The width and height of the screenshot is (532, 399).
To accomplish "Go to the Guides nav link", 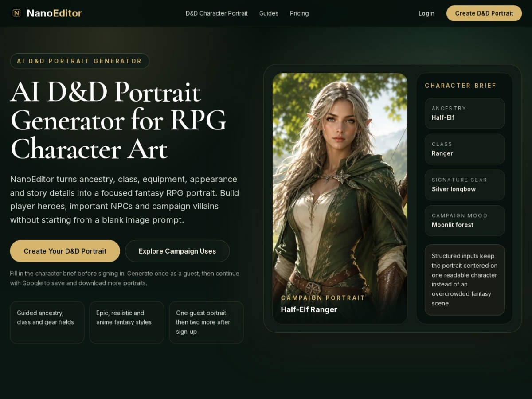I will coord(269,13).
